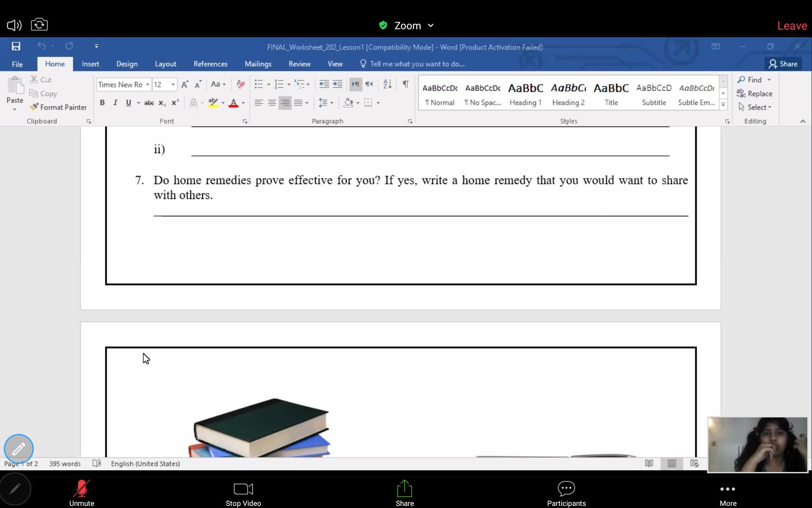Switch to the References tab
Screen dimensions: 812x508
210,64
